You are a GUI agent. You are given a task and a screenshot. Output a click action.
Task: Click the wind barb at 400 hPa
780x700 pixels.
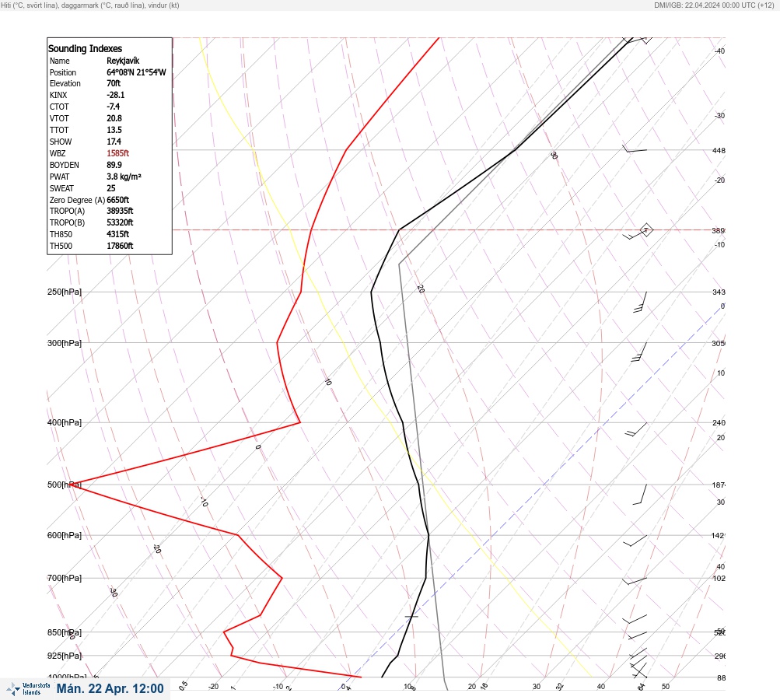(636, 429)
